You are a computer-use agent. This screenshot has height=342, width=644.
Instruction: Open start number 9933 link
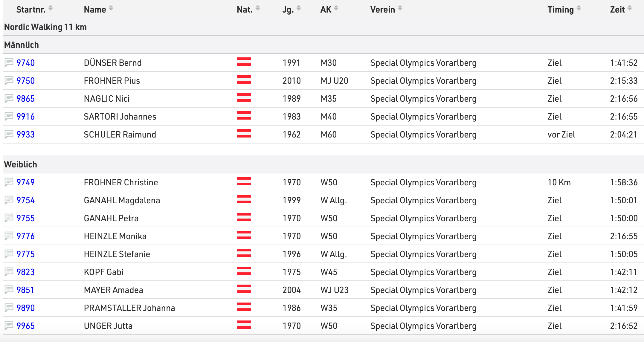(x=26, y=135)
